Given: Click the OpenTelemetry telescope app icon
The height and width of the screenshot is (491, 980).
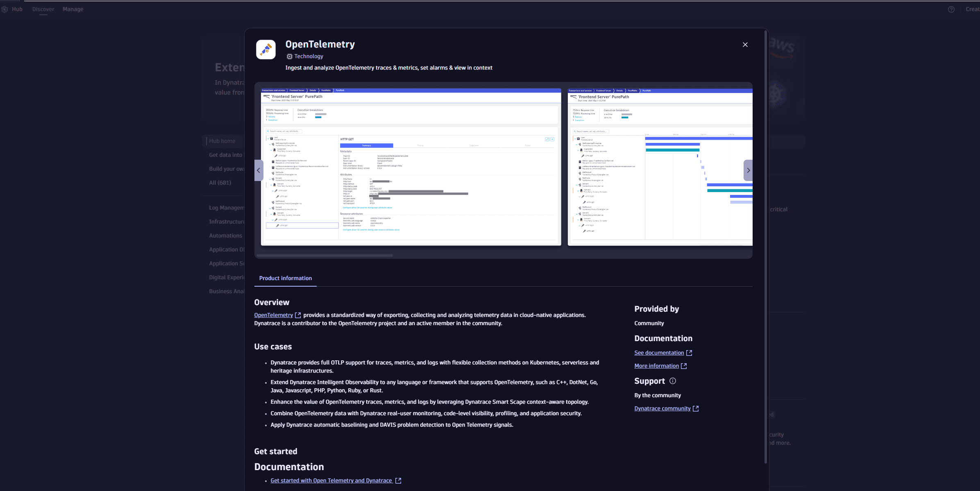Looking at the screenshot, I should (x=265, y=50).
